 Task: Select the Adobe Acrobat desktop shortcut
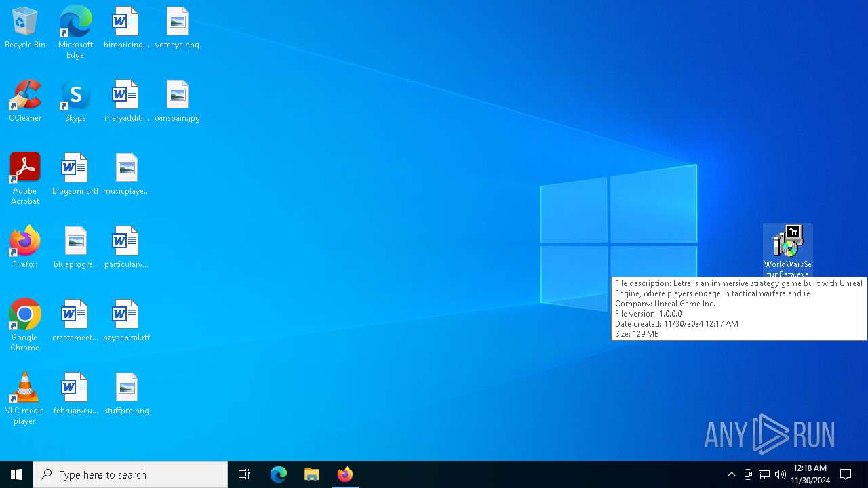25,179
